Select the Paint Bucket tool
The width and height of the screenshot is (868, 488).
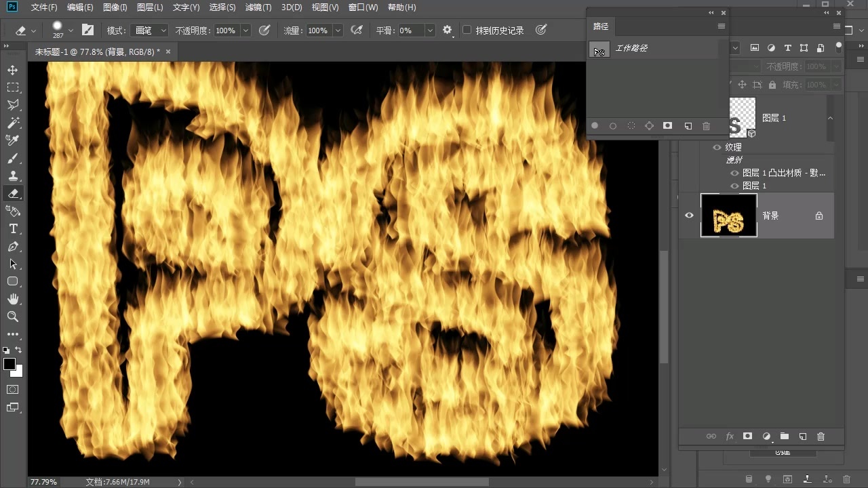pyautogui.click(x=13, y=211)
